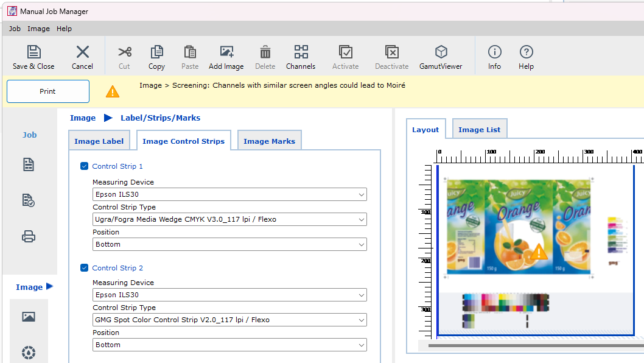Open the Control Strip Type dropdown showing Ugra/Fogra
Image resolution: width=644 pixels, height=363 pixels.
(x=229, y=219)
